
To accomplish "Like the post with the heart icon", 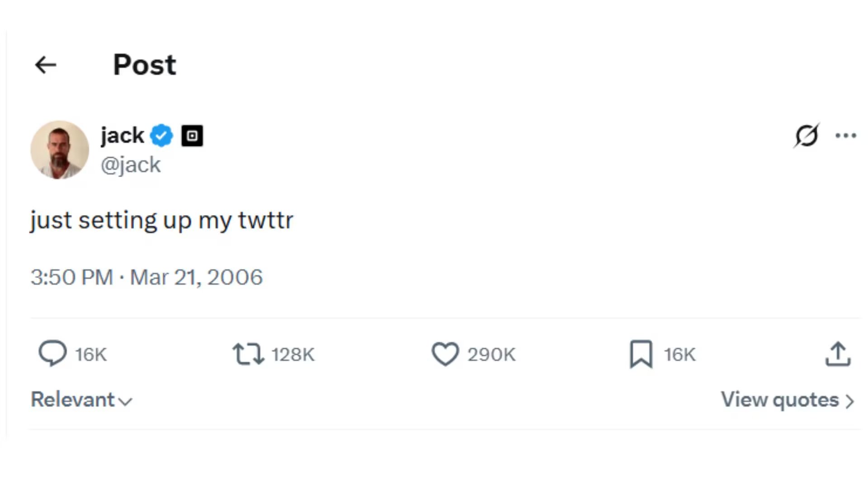I will [x=445, y=354].
